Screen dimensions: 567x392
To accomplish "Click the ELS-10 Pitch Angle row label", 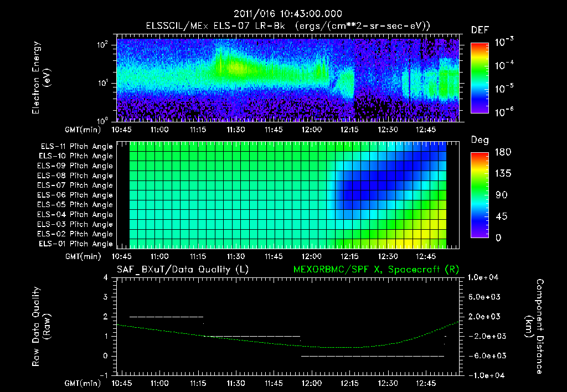I will coord(76,156).
